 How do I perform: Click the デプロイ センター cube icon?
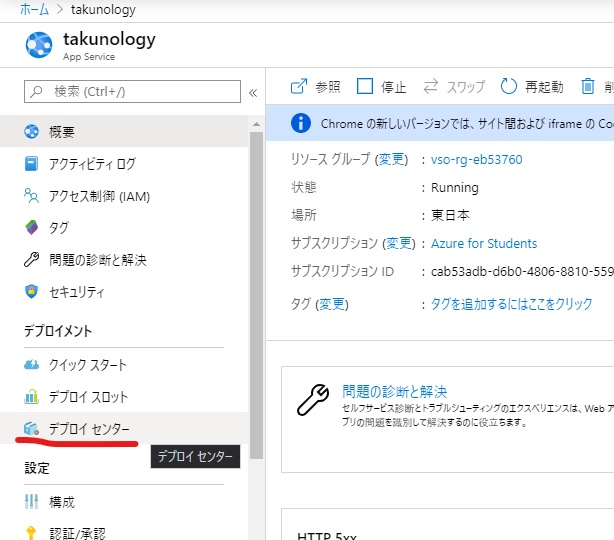point(31,428)
